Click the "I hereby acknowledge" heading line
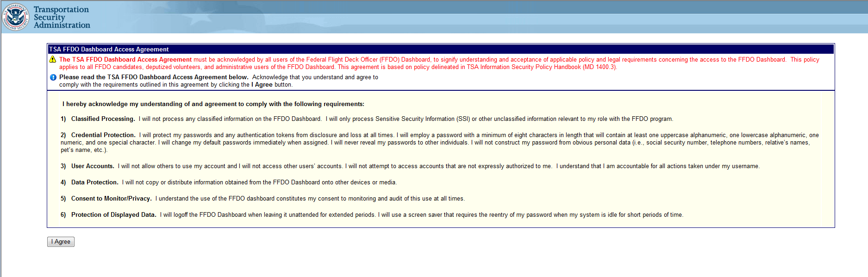 click(x=213, y=104)
